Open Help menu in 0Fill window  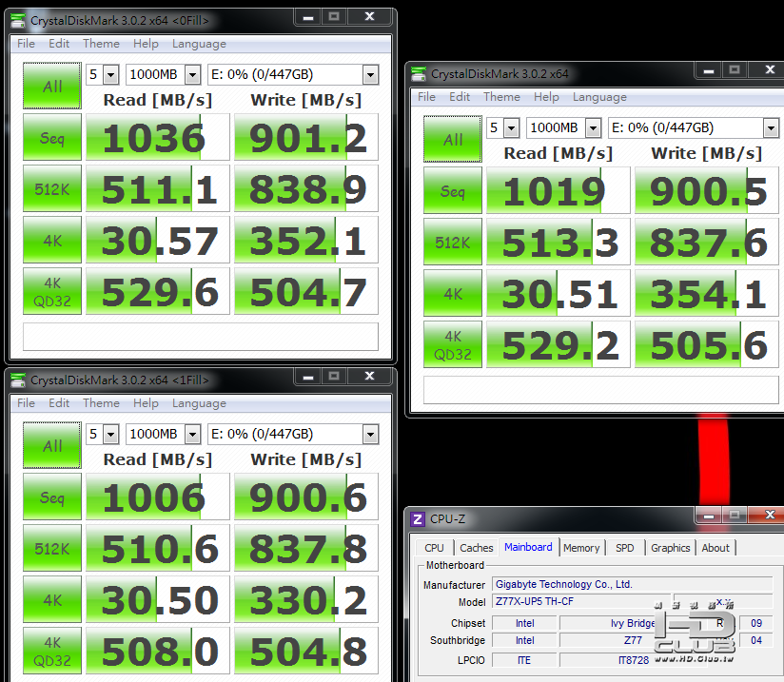[146, 44]
